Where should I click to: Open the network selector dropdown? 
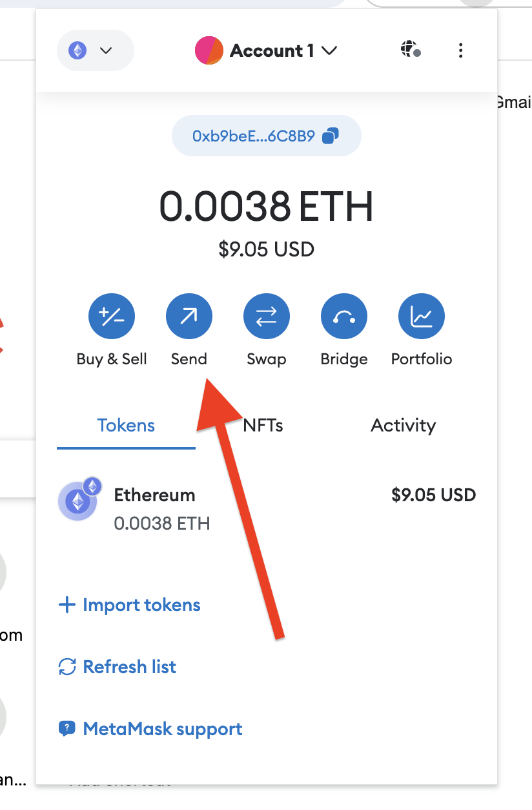(x=95, y=50)
